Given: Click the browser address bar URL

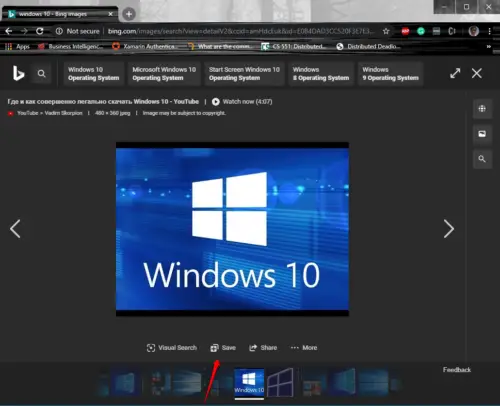Looking at the screenshot, I should coord(241,31).
